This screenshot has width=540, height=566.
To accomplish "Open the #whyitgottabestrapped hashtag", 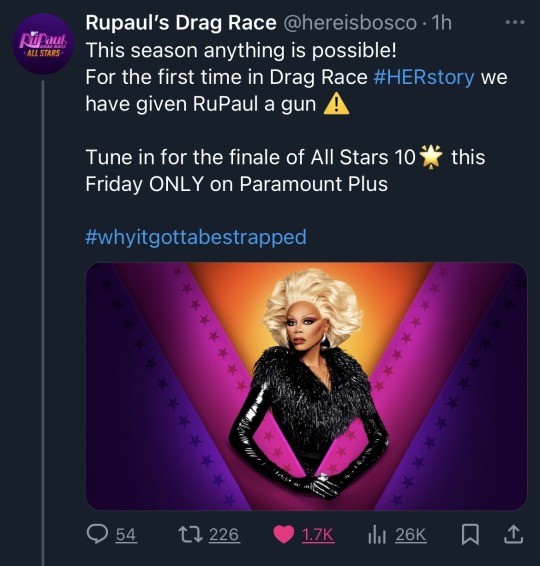I will [196, 237].
